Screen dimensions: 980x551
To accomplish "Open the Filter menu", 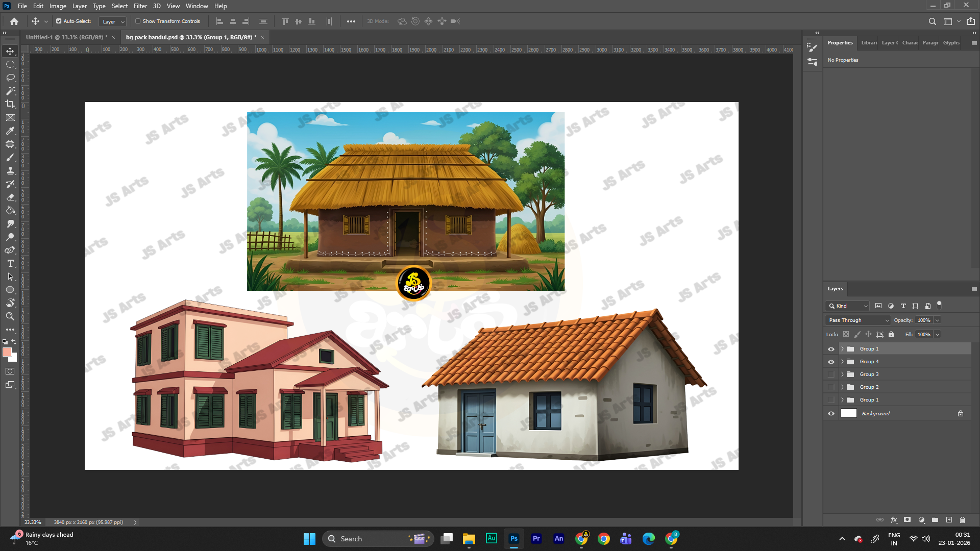I will (x=140, y=6).
